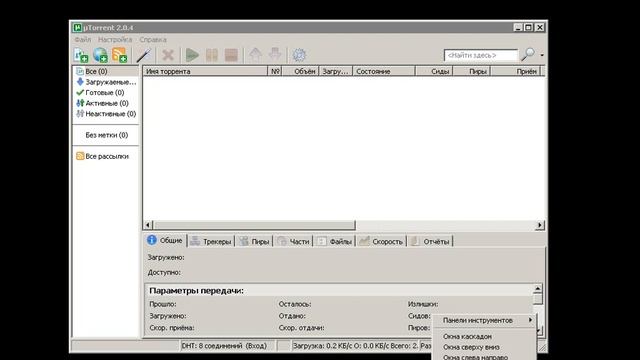Click Add Torrent from URL globe icon
640x360 pixels.
(100, 55)
